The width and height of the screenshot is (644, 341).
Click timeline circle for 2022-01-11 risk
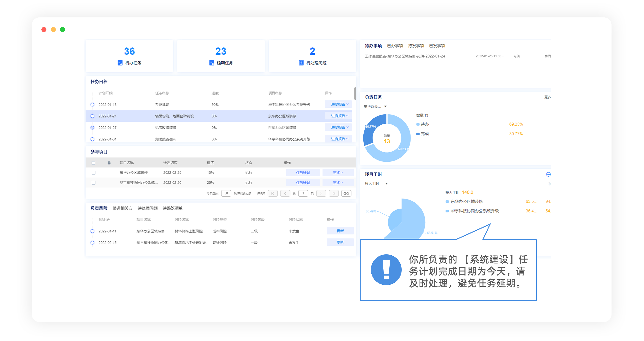coord(92,231)
